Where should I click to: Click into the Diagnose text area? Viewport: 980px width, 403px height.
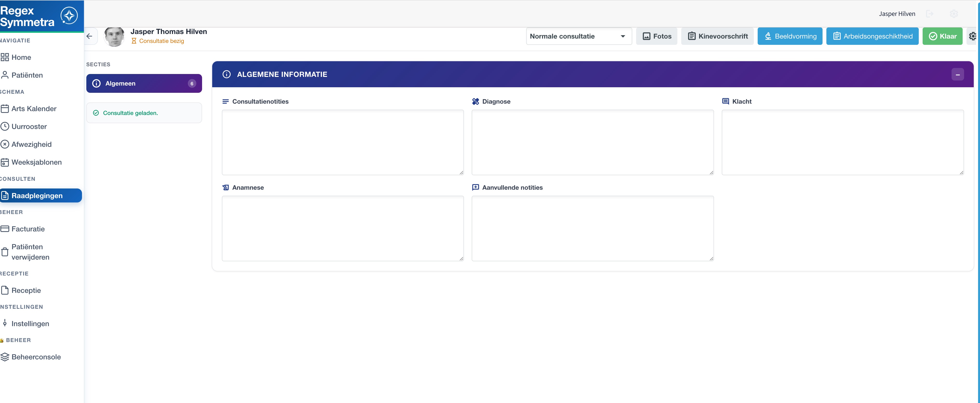click(592, 143)
